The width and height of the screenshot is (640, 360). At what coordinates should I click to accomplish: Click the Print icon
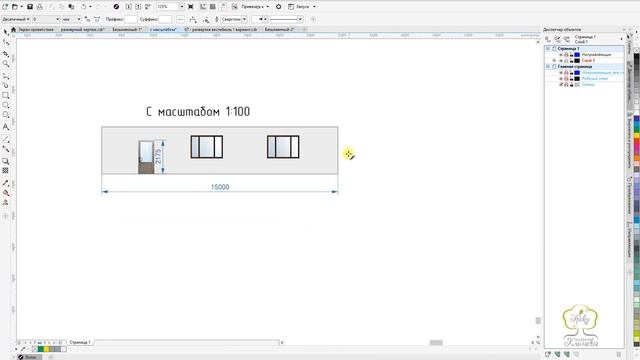(40, 7)
